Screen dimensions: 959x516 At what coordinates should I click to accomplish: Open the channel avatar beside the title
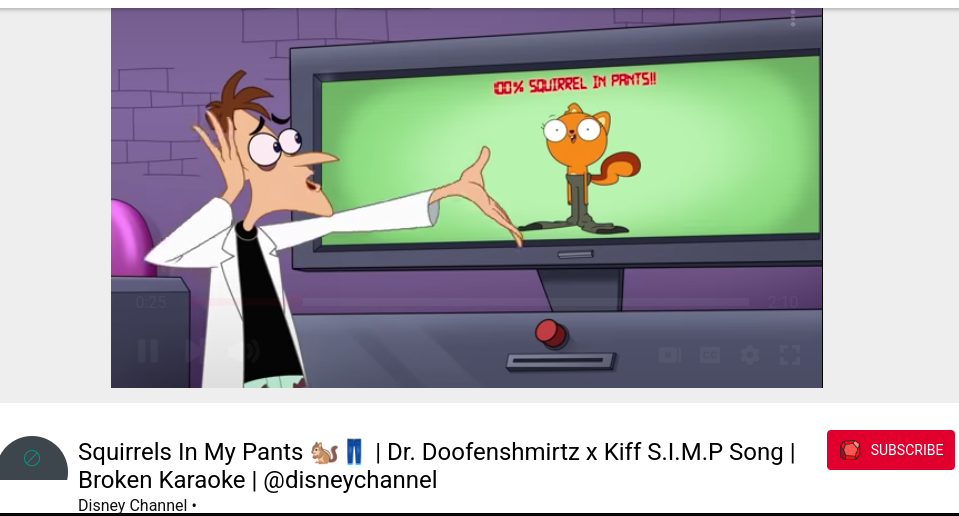click(x=33, y=458)
